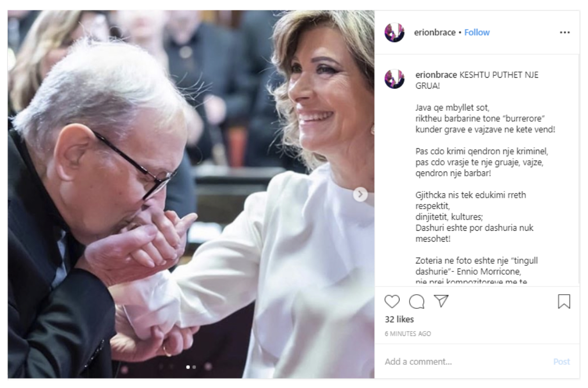Focus the Add a comment field
The height and width of the screenshot is (388, 588).
click(465, 361)
